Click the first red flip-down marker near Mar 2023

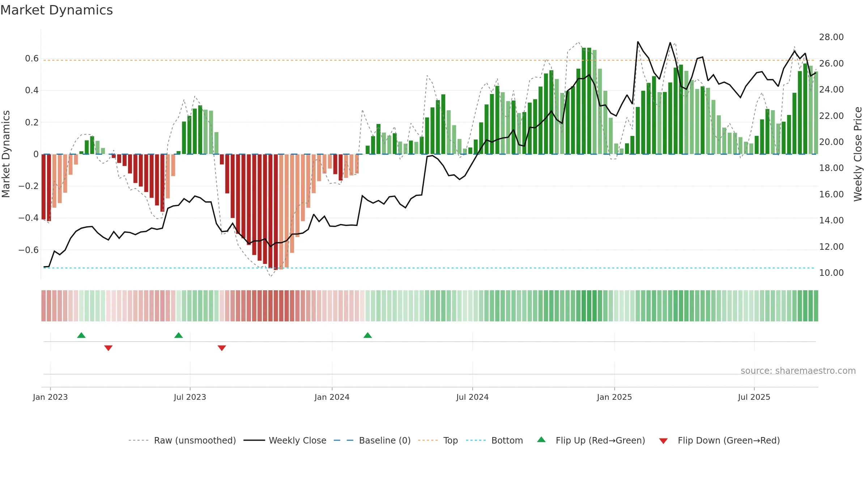point(109,348)
